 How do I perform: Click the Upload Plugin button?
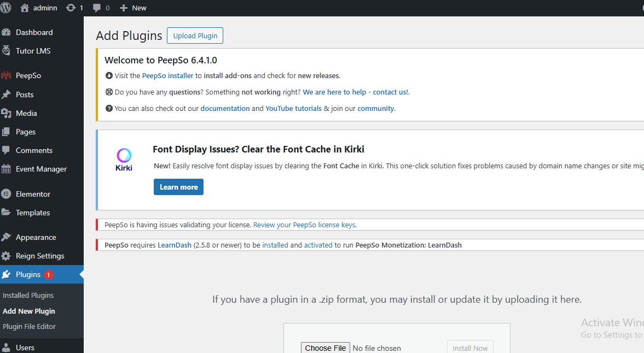point(195,35)
